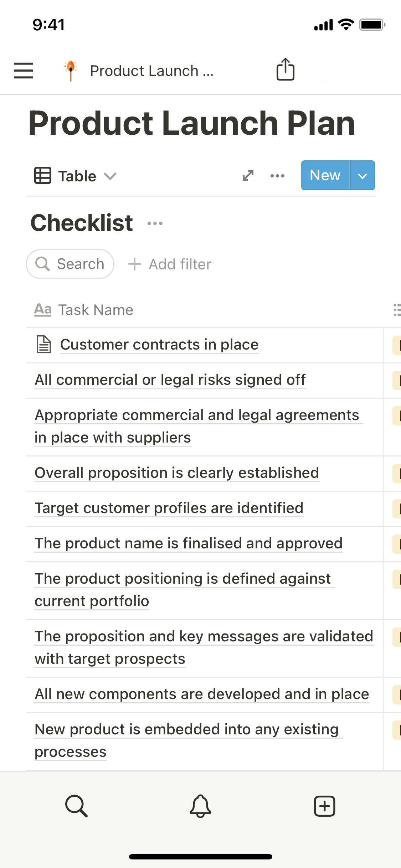This screenshot has width=401, height=868.
Task: Open notifications bell in bottom bar
Action: click(x=200, y=806)
